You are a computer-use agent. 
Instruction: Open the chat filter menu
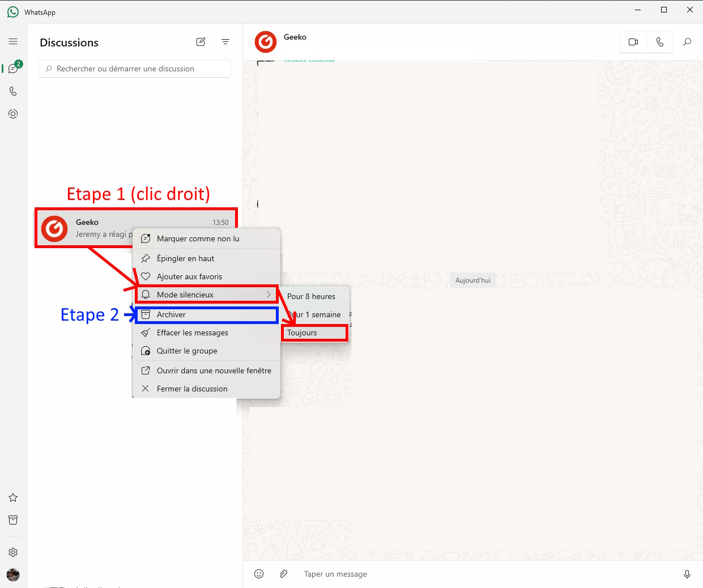(225, 42)
